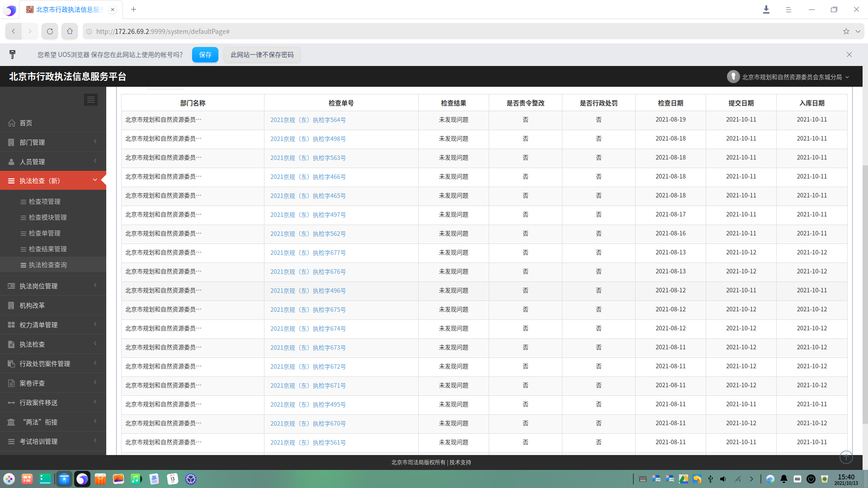The image size is (868, 488).
Task: Bookmark page with star icon
Action: pyautogui.click(x=846, y=31)
